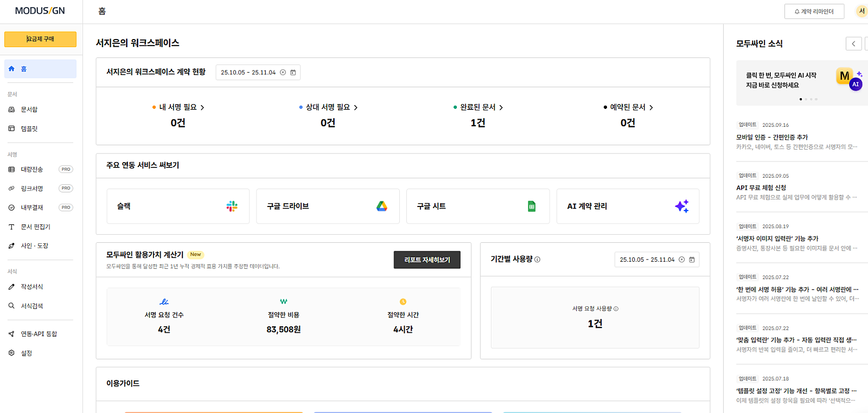This screenshot has width=868, height=413.
Task: Select the 문서 편집기 text icon
Action: [x=11, y=227]
